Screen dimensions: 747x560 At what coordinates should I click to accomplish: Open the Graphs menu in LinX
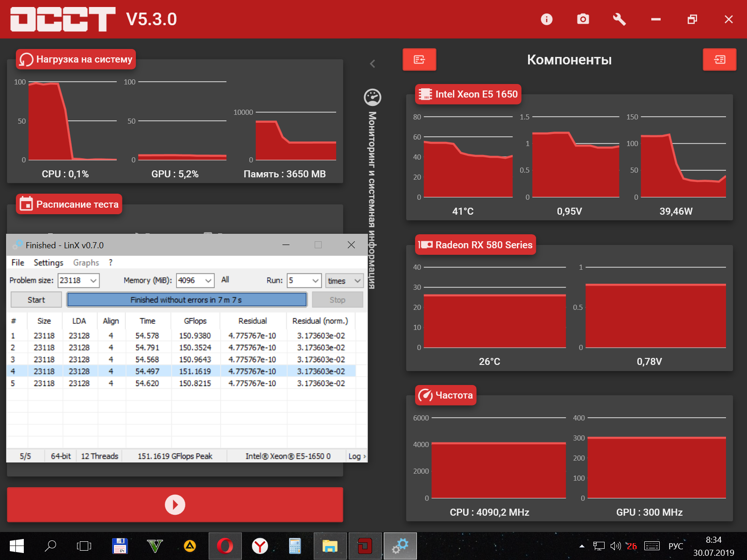tap(86, 263)
